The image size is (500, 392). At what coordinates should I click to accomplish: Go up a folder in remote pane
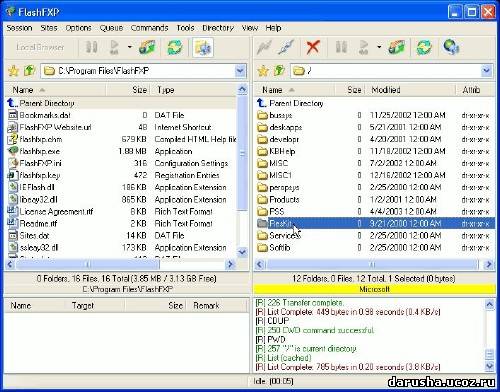[279, 71]
